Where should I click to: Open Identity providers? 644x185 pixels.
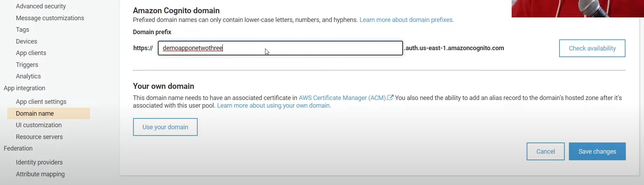[39, 162]
